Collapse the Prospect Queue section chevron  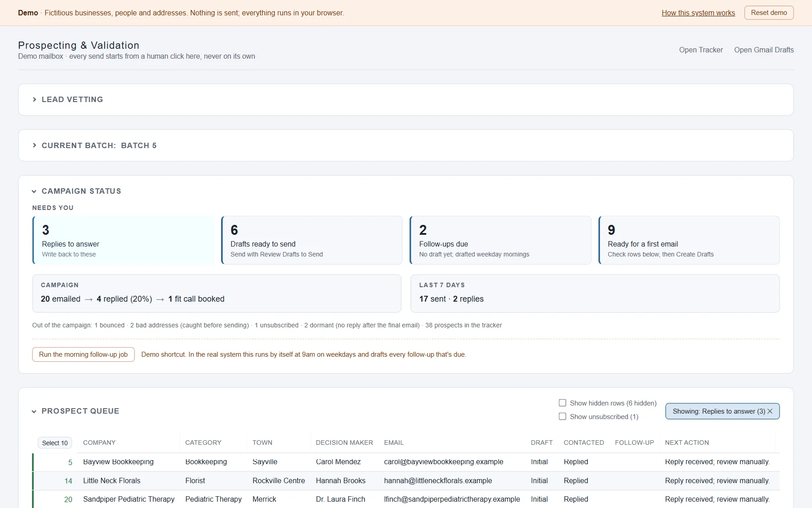34,411
